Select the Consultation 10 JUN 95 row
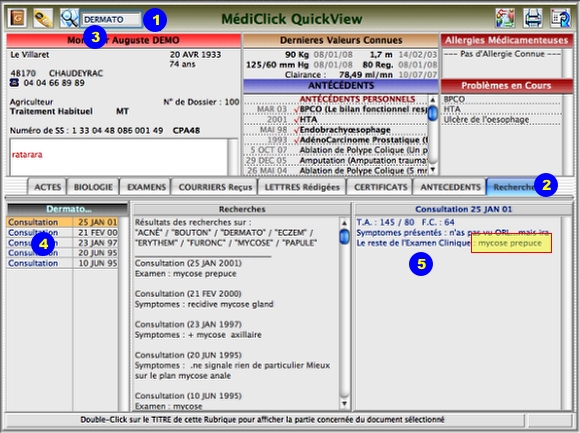This screenshot has height=433, width=580. click(63, 263)
